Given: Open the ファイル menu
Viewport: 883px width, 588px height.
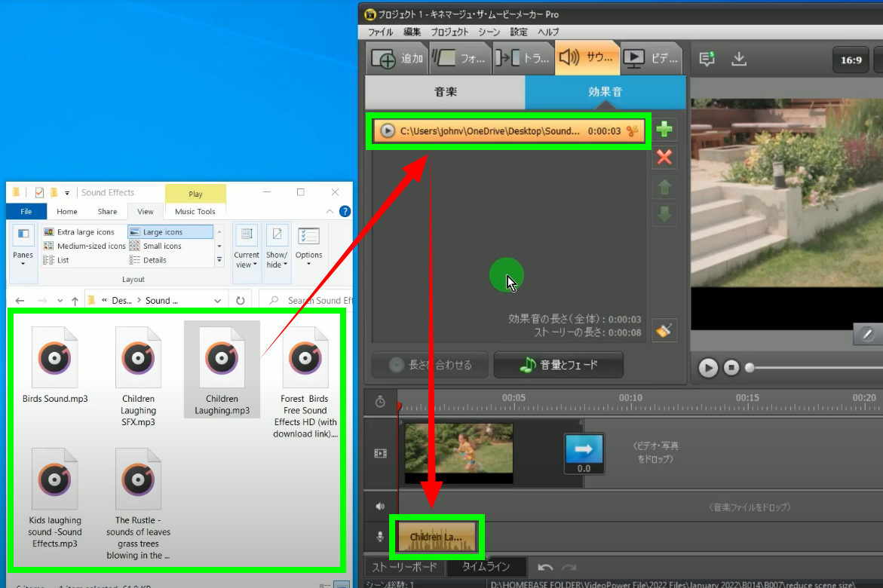Looking at the screenshot, I should (380, 32).
